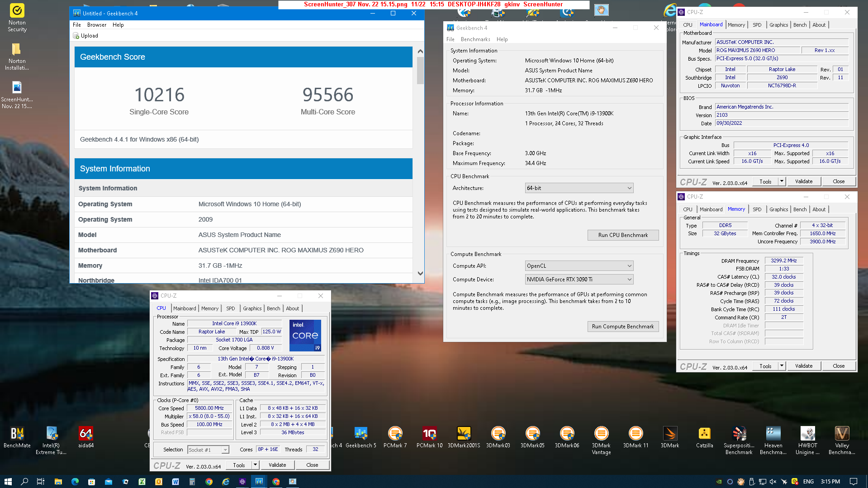This screenshot has width=868, height=488.
Task: Open Graphics tab in the Memory CPU-Z window
Action: pos(778,209)
